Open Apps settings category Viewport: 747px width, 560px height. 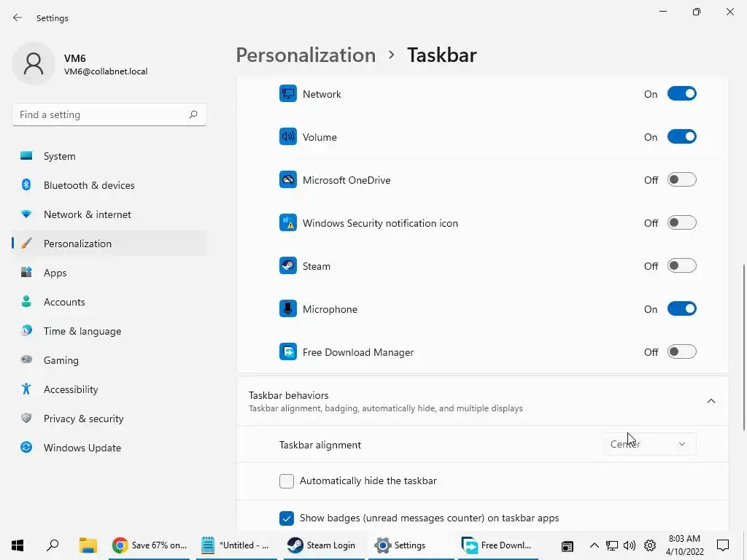tap(109, 273)
